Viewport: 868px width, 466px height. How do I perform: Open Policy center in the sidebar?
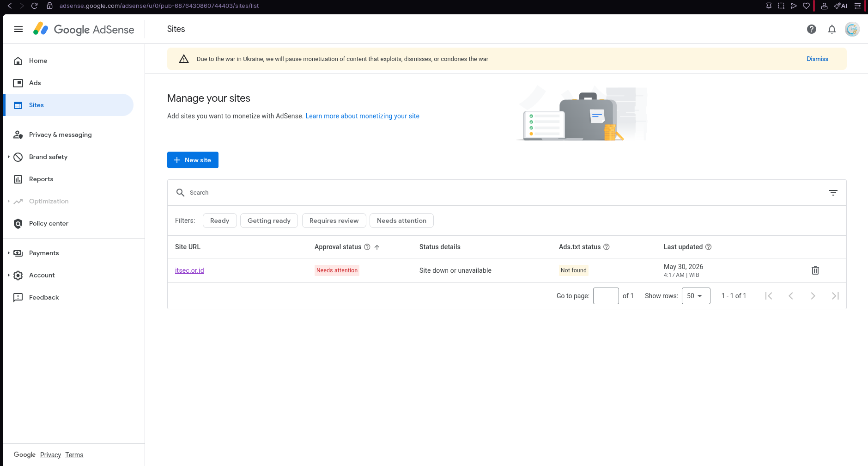(x=68, y=223)
